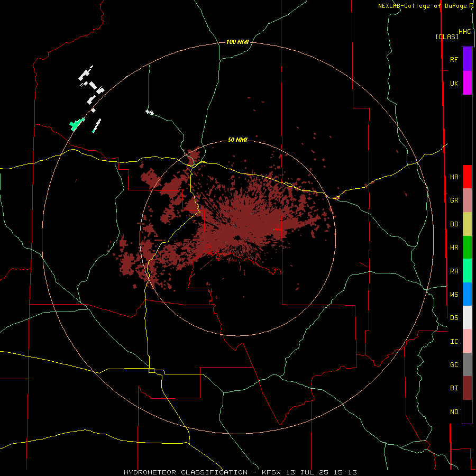Viewport: 476px width, 476px height.
Task: Click the "RA" legend label
Action: coord(454,271)
